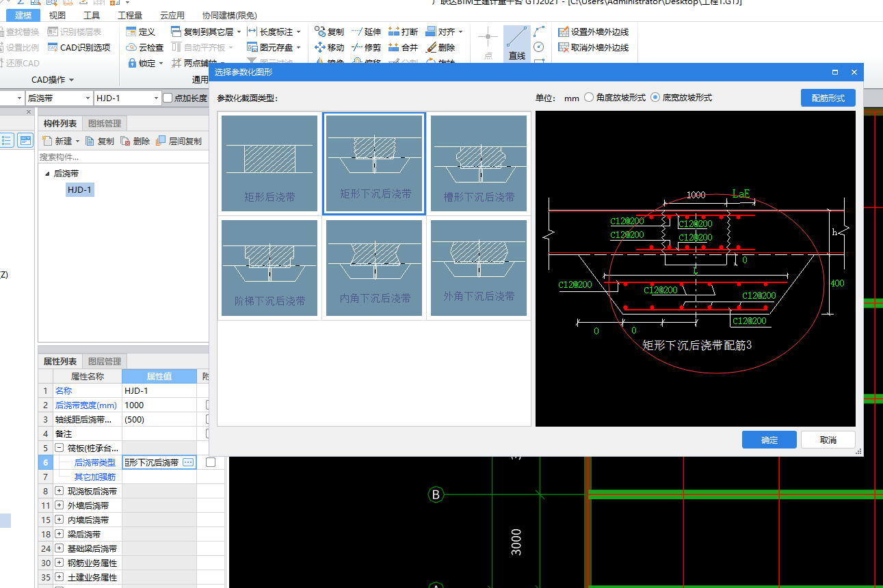Open the HJD-1 component dropdown
Screen dimensions: 883x588
[156, 98]
